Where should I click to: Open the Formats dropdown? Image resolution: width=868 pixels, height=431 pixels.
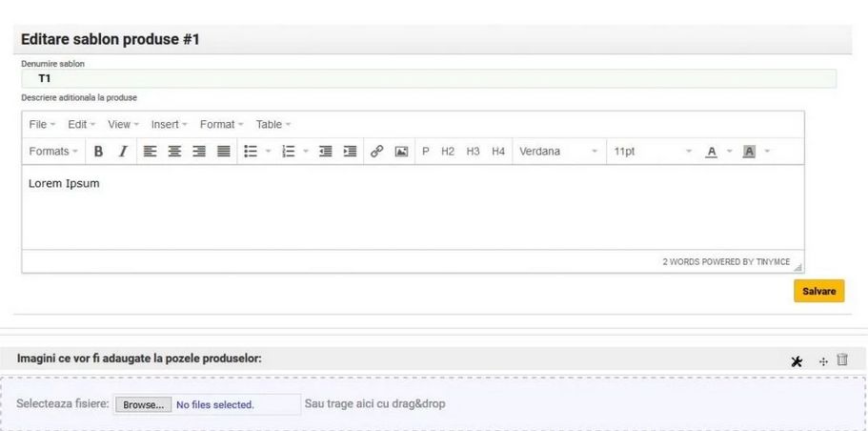[53, 152]
